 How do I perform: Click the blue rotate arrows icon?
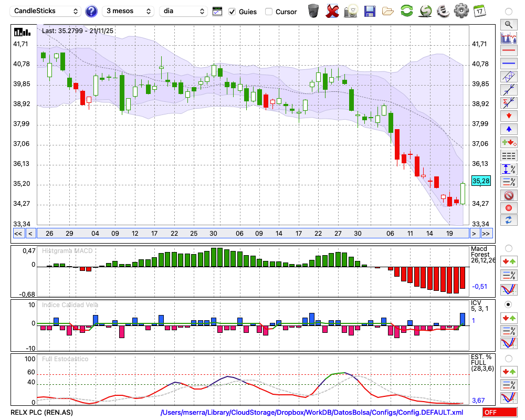click(x=509, y=220)
